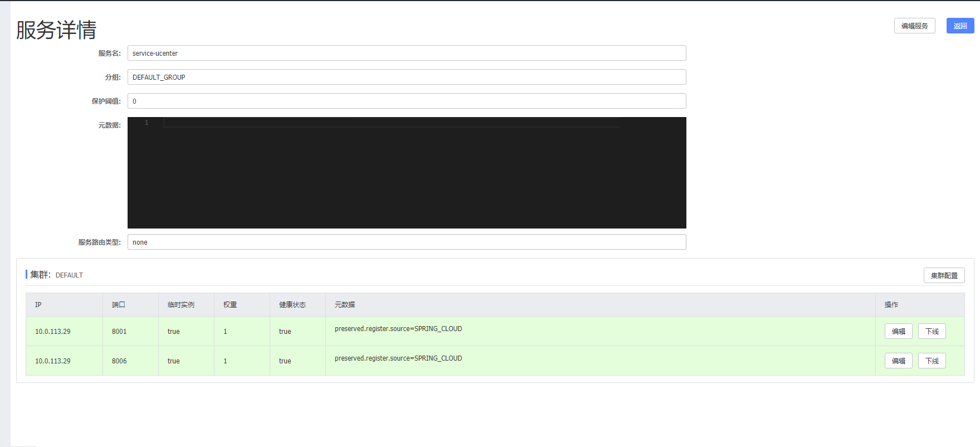Edit the instance on port 8006
980x447 pixels.
pyautogui.click(x=898, y=361)
